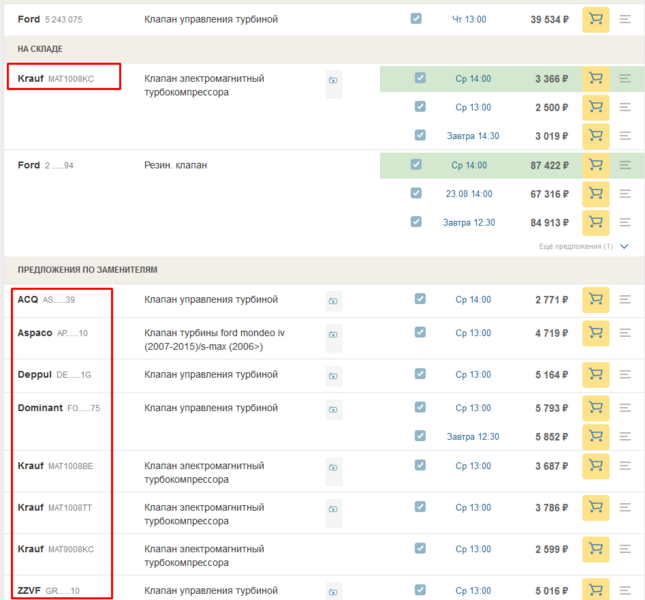The width and height of the screenshot is (645, 600).
Task: Add Krauf MAT9008KC 2 599 ₽ to cart
Action: point(596,549)
